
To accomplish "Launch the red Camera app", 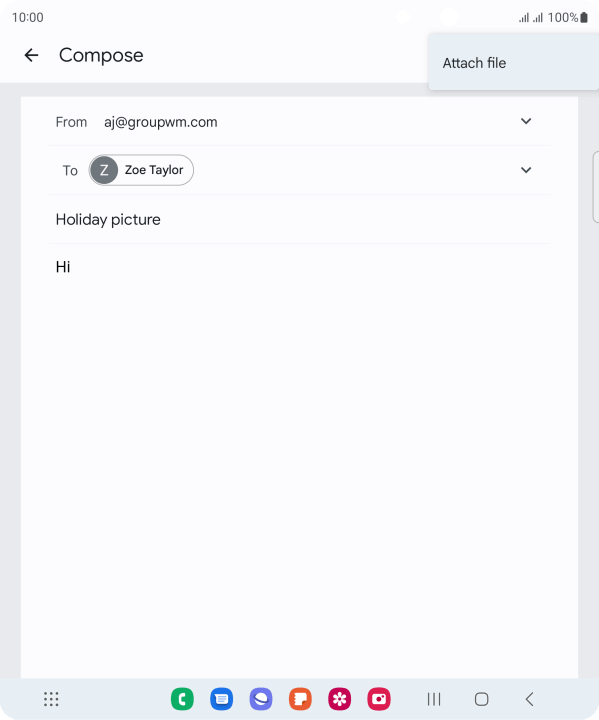I will (x=379, y=699).
